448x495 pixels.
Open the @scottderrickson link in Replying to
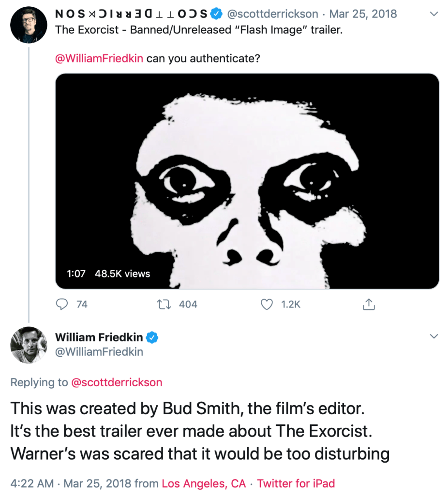[117, 382]
